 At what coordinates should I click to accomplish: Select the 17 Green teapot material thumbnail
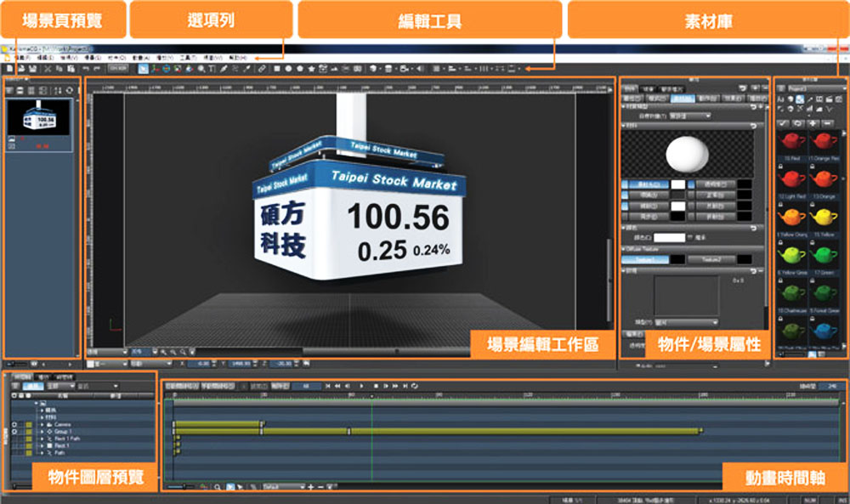[824, 255]
